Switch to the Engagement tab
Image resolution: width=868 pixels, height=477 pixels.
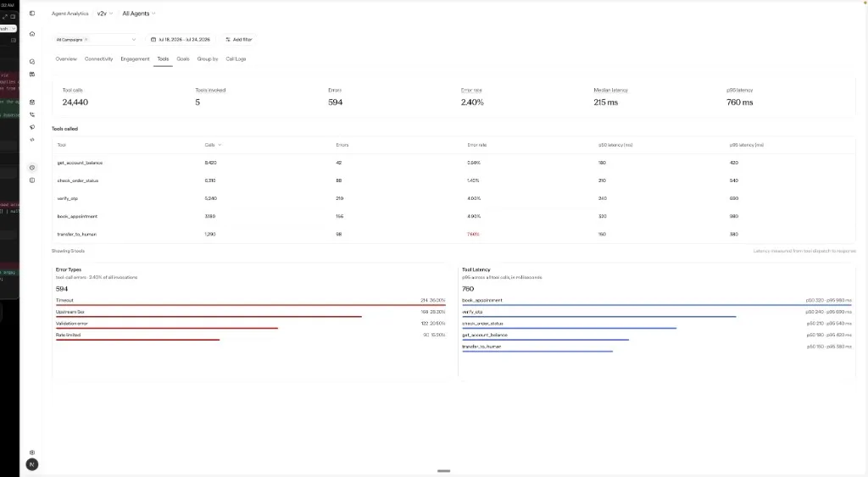click(x=135, y=58)
